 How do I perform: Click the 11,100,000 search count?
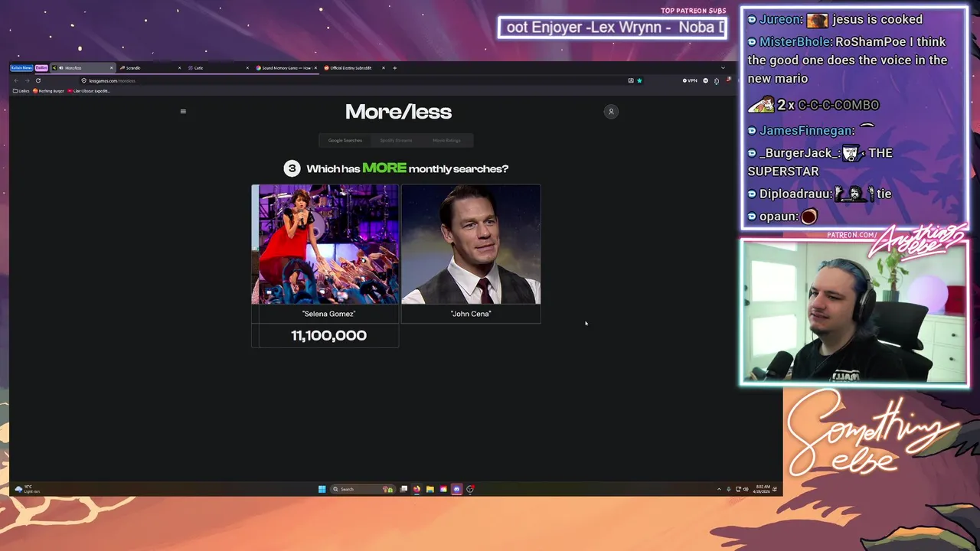coord(328,335)
